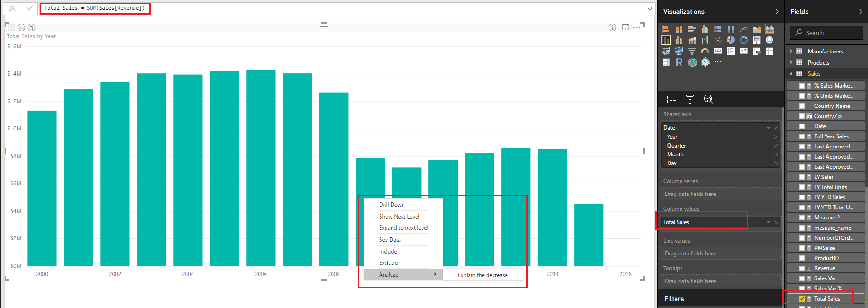Open Analyze submenu
This screenshot has width=868, height=308.
tap(404, 275)
